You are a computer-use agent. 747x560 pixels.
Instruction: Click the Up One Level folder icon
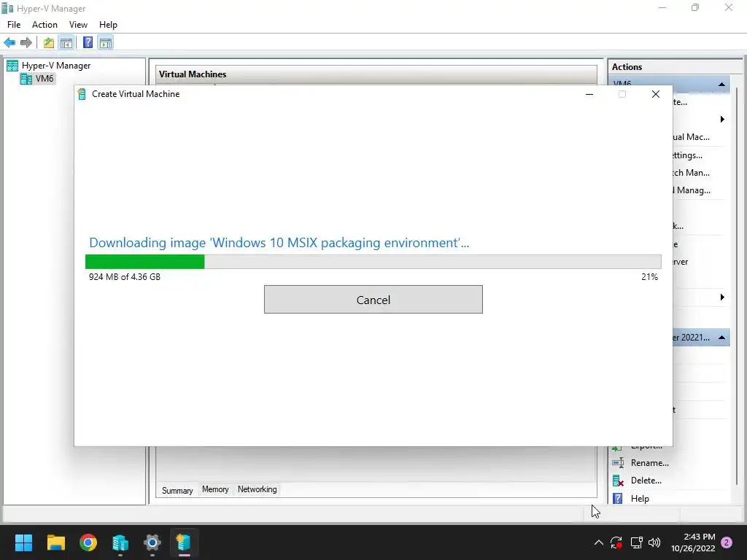(49, 43)
